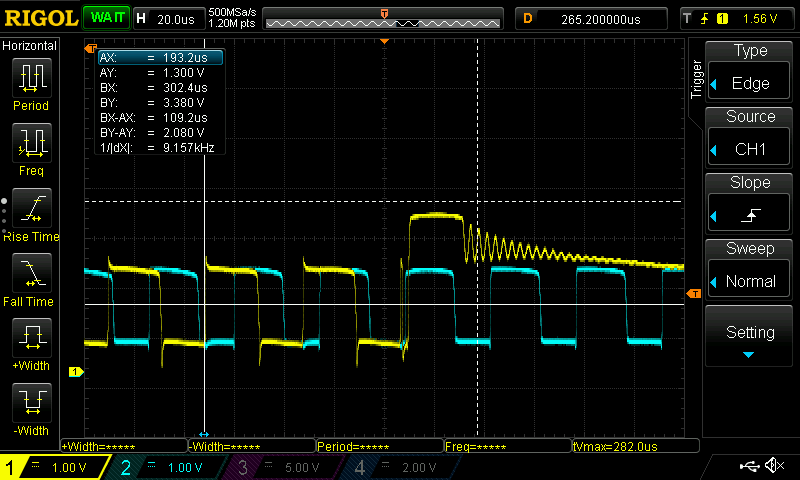Click the WAIT run status button

pos(104,18)
